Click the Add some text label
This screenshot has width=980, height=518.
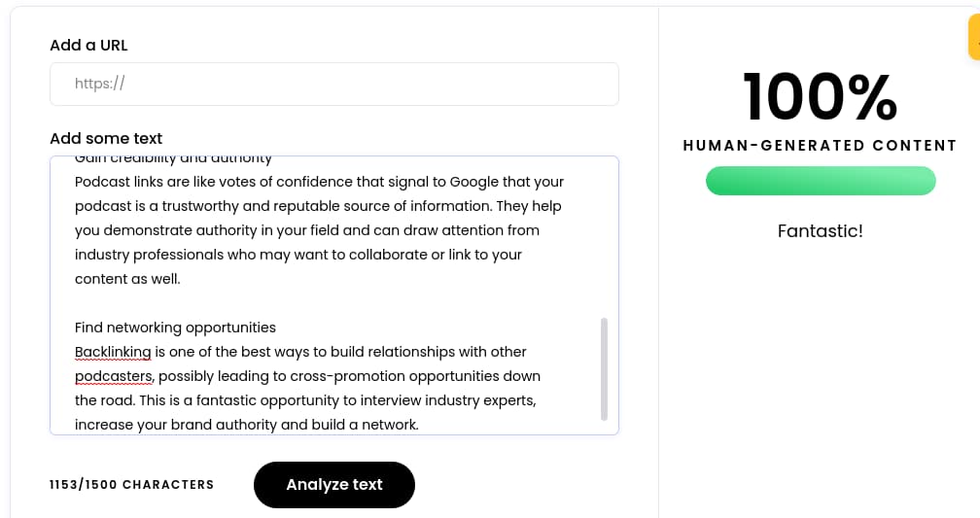click(106, 138)
